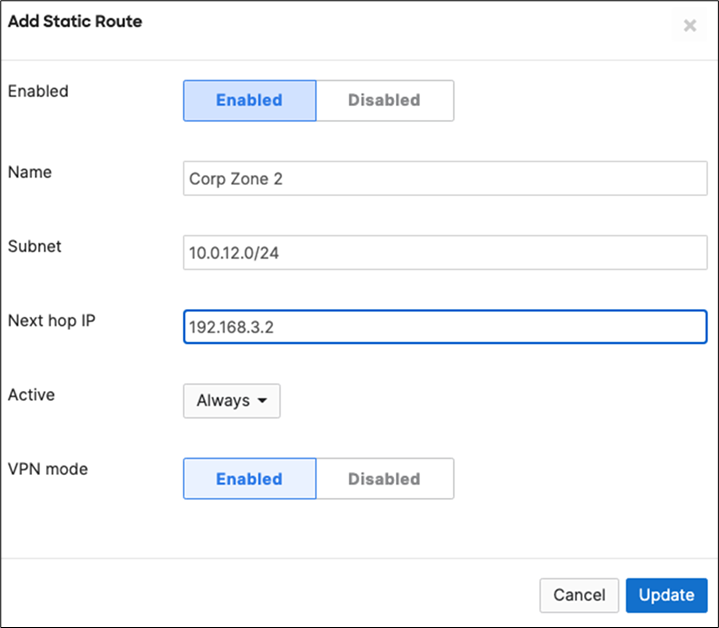Click the Name field containing Corp Zone 2
719x628 pixels.
click(x=445, y=178)
